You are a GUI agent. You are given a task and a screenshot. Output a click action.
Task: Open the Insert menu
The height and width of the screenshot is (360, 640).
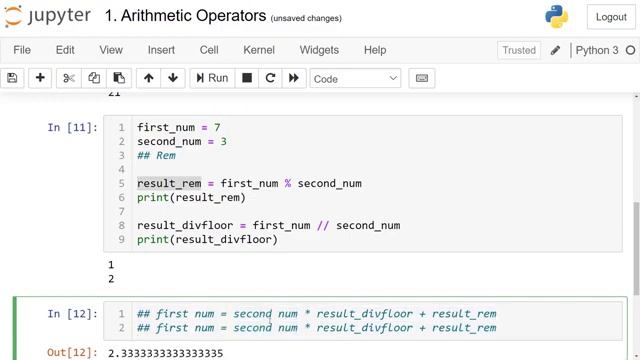pos(161,50)
